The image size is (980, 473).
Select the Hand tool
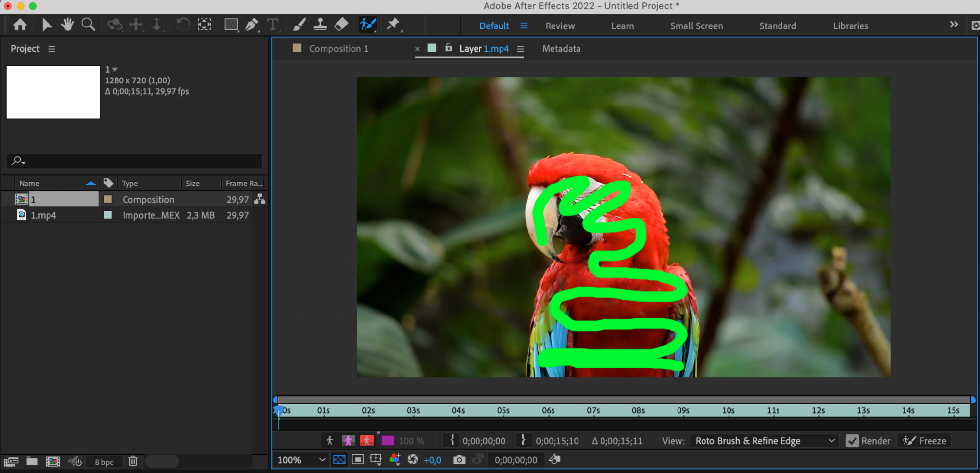[x=67, y=24]
